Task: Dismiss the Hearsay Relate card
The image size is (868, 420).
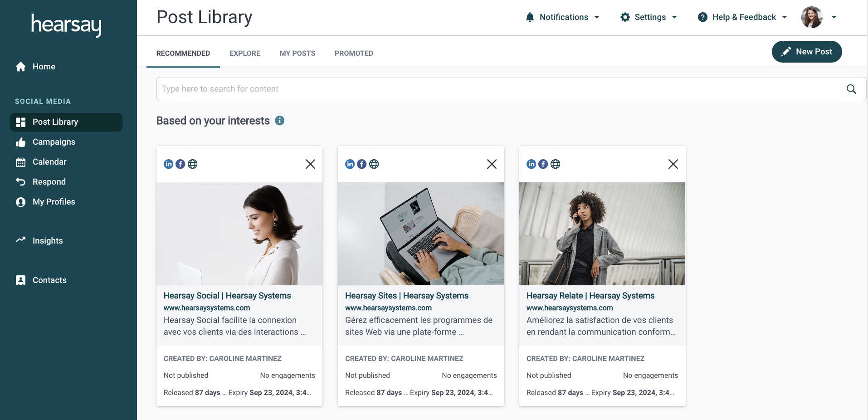Action: pos(673,164)
